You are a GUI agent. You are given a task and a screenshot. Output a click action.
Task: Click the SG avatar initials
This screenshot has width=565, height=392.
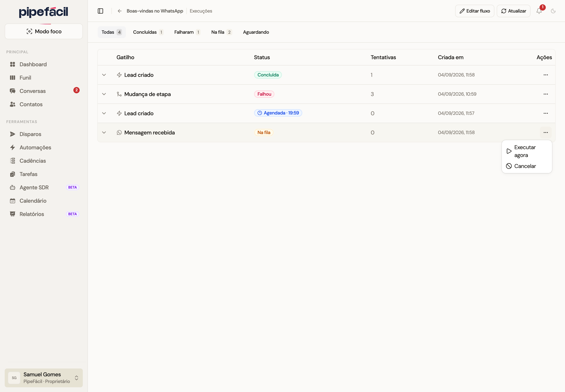coord(14,378)
